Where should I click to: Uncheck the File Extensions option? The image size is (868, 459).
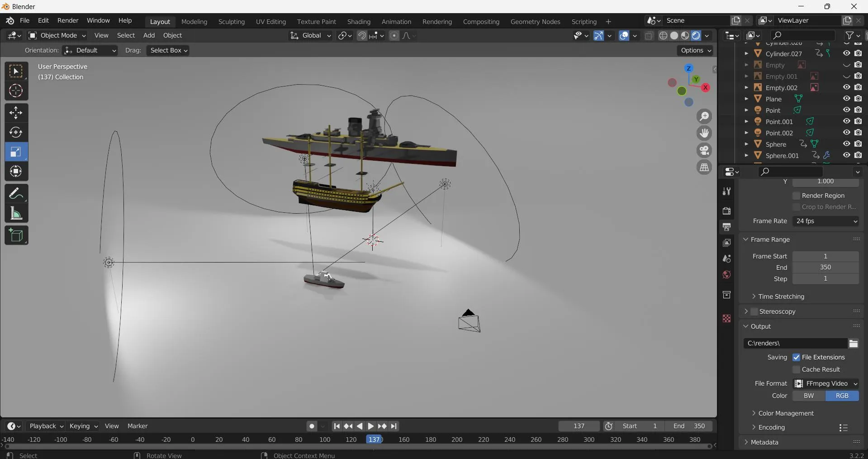[797, 357]
